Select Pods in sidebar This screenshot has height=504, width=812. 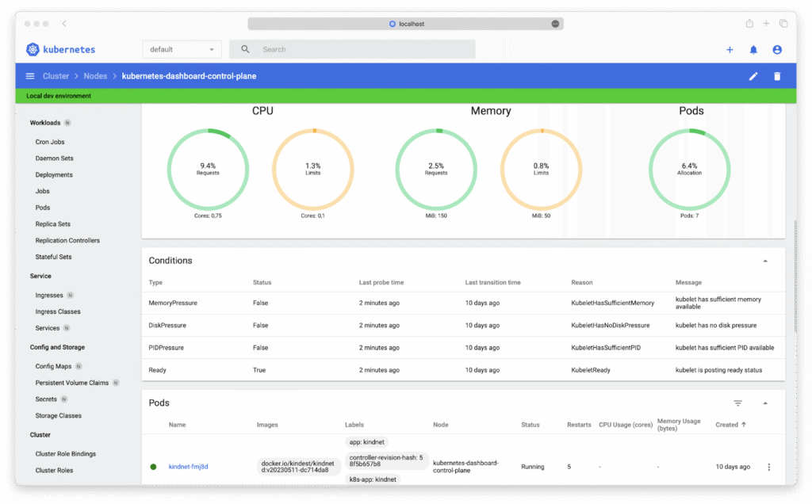(43, 208)
